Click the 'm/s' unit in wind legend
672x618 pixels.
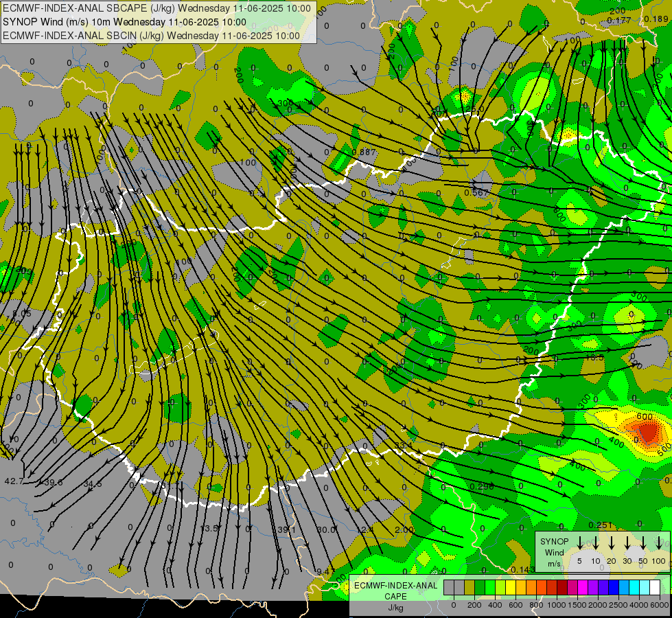click(x=554, y=564)
